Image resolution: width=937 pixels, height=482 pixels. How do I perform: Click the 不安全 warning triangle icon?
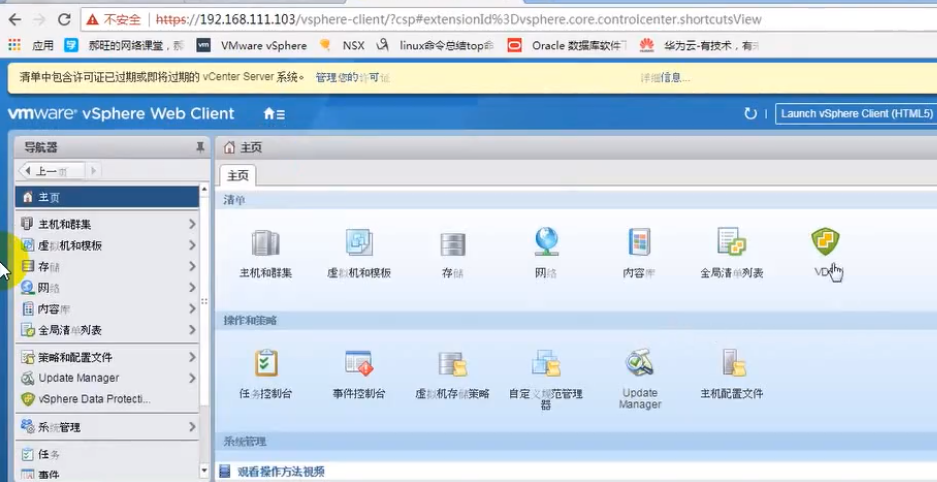click(x=91, y=20)
